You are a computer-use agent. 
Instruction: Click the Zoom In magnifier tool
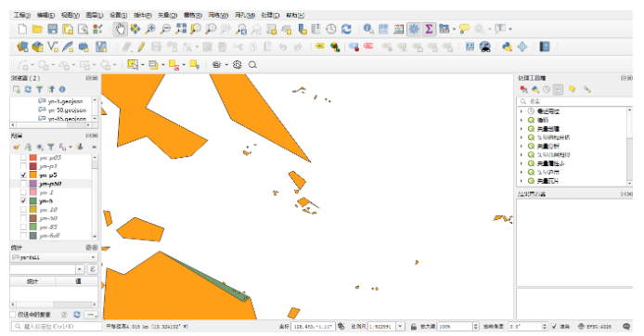click(x=150, y=29)
